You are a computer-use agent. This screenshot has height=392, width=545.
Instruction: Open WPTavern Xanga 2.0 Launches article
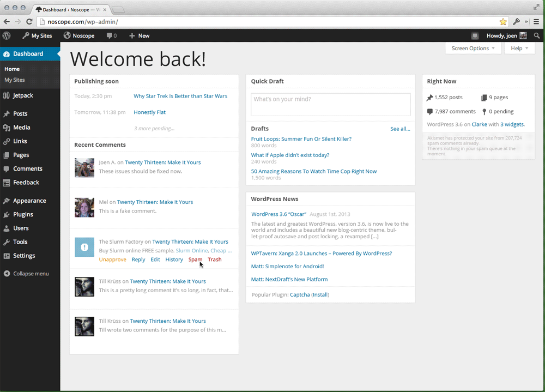(x=322, y=254)
